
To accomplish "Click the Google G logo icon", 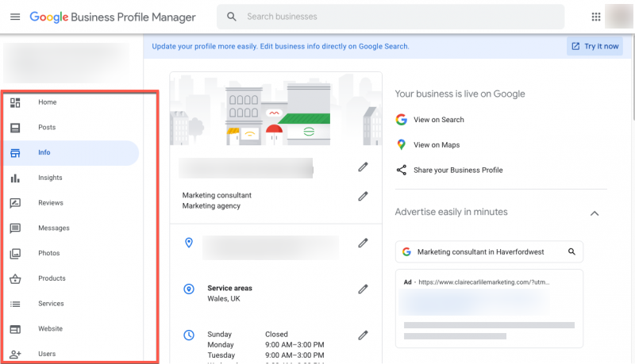I will 402,120.
